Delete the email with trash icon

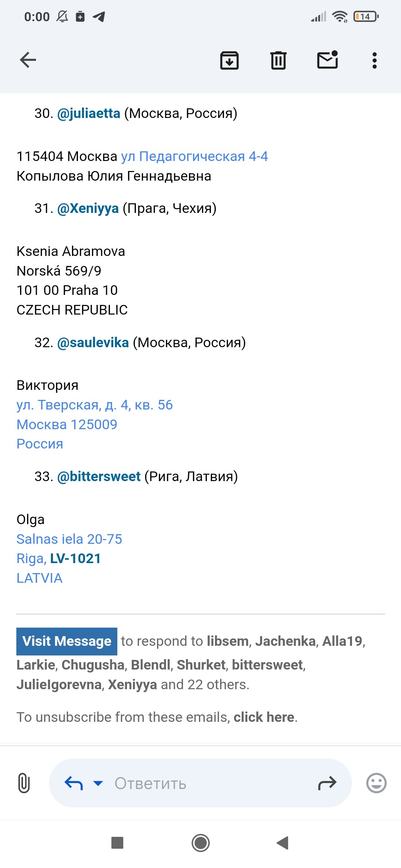278,60
